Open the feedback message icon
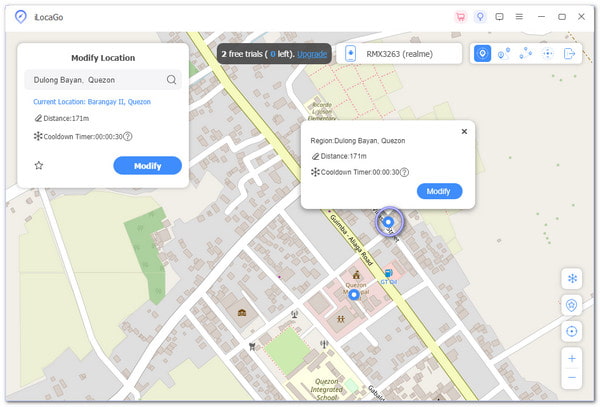600x407 pixels. (499, 17)
